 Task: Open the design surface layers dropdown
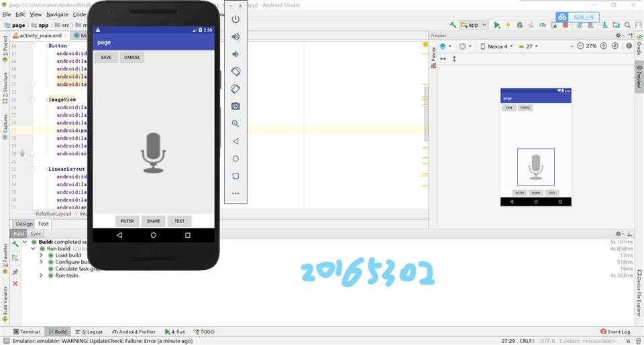[445, 46]
